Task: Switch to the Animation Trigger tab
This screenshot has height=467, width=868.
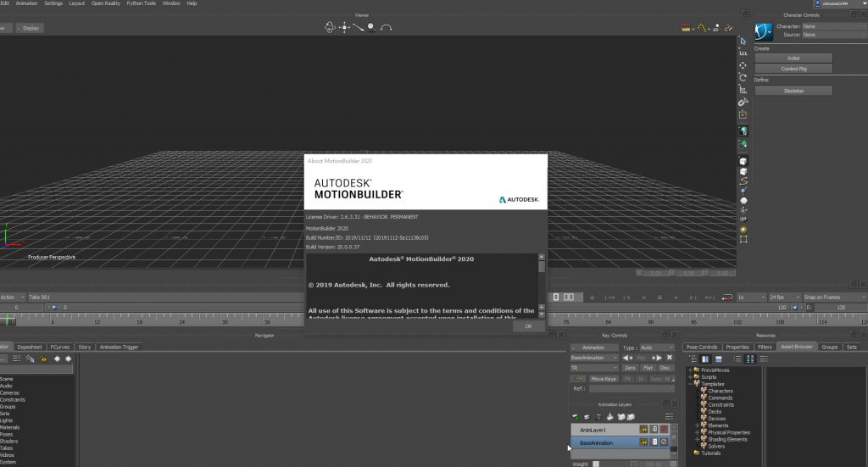Action: click(x=119, y=347)
